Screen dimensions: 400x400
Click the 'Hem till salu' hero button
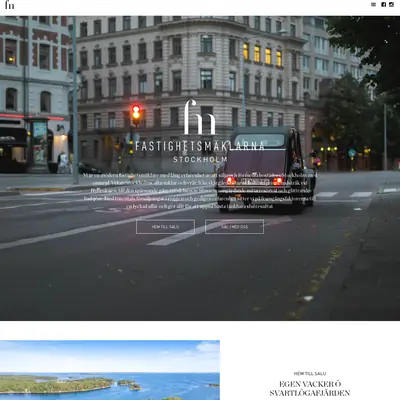165,227
